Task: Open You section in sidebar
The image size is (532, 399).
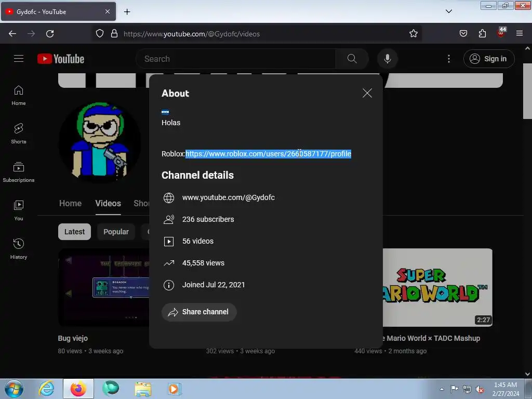Action: pyautogui.click(x=19, y=211)
